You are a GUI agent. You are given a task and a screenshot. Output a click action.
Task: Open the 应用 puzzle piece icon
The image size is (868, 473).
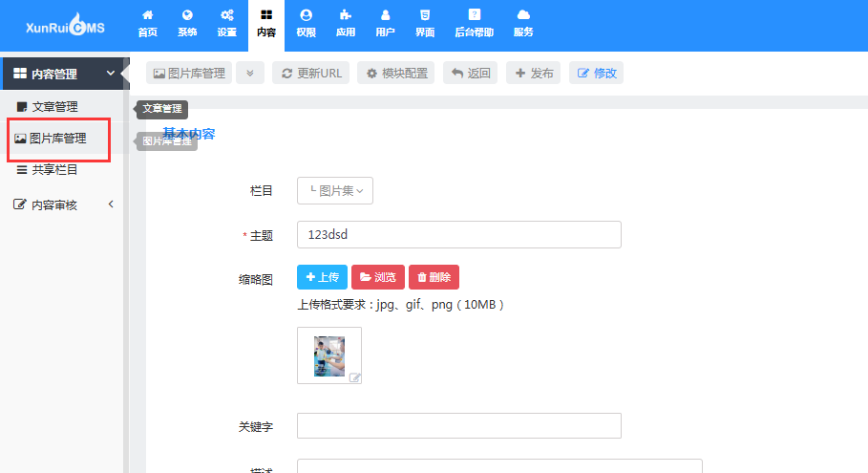click(x=345, y=16)
